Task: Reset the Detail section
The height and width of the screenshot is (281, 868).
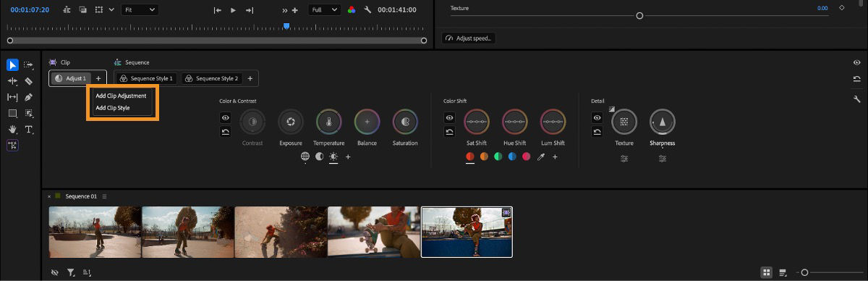Action: [x=597, y=132]
